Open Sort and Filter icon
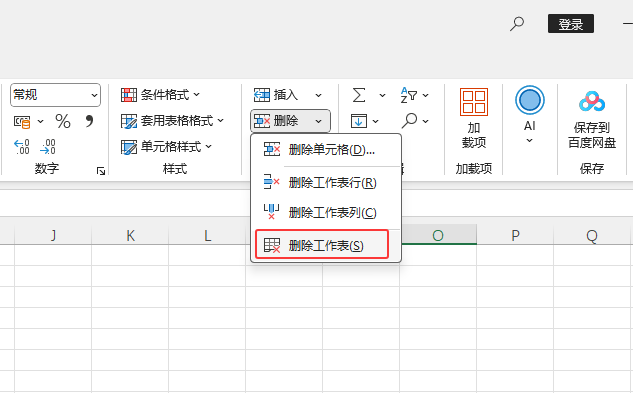Image resolution: width=633 pixels, height=393 pixels. click(409, 95)
